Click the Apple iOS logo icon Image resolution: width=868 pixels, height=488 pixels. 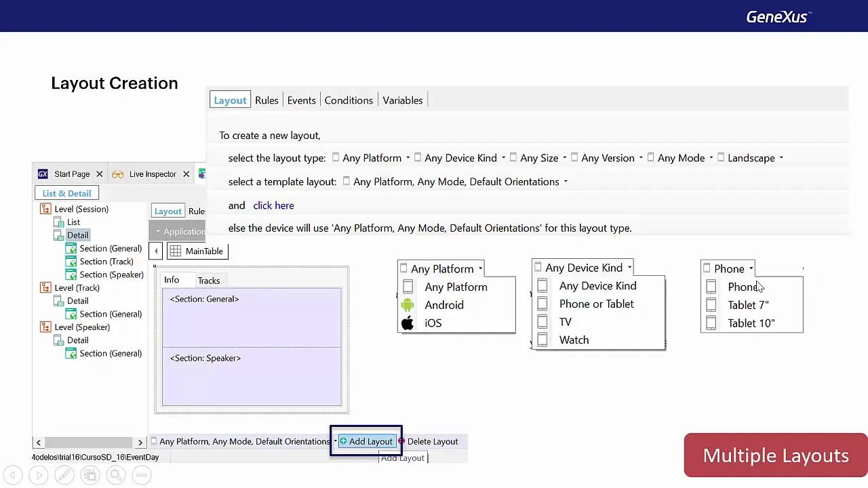[x=408, y=323]
